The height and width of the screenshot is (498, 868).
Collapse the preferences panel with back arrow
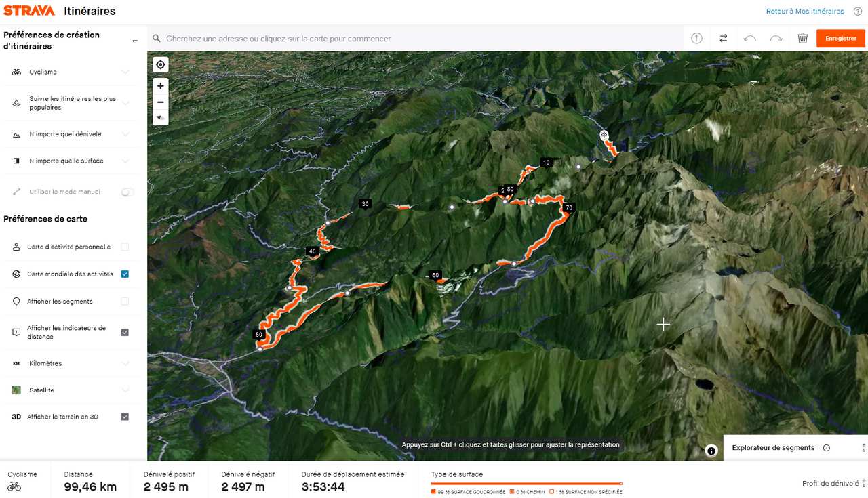coord(135,41)
